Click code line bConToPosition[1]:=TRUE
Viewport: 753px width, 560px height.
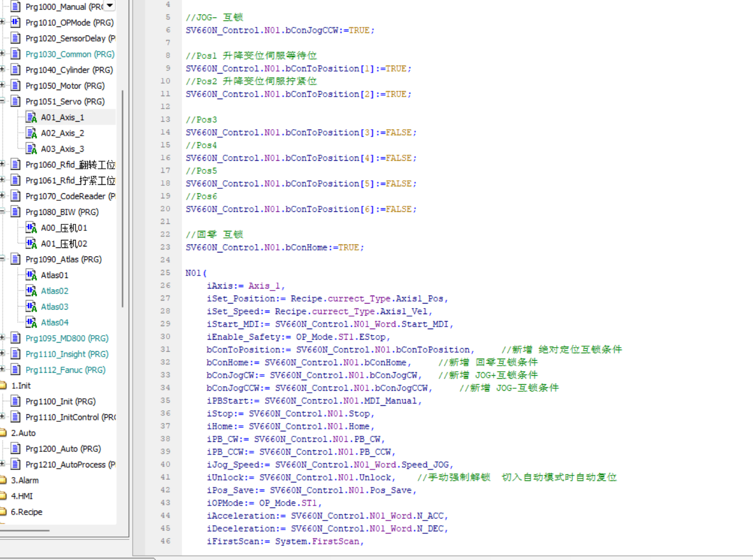[298, 69]
